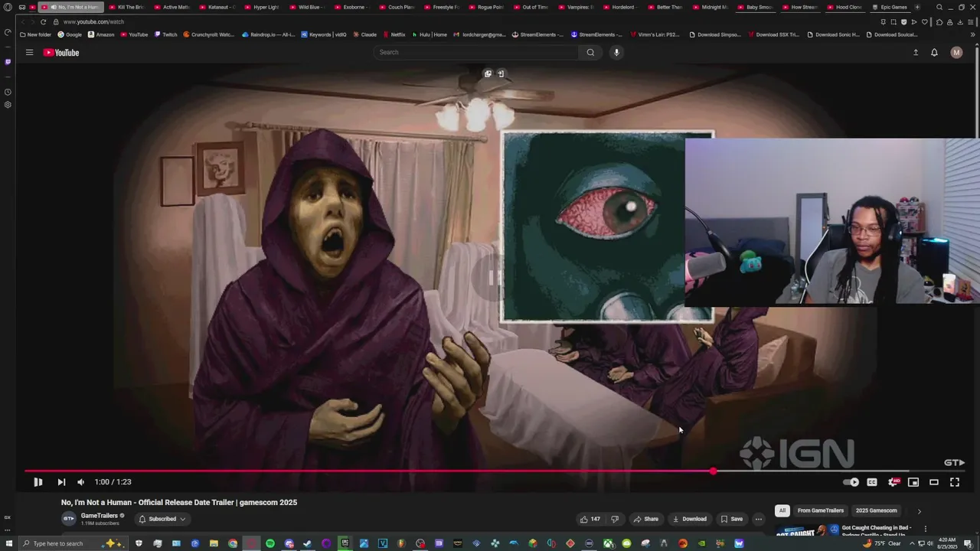Open the YouTube guide hamburger menu
This screenshot has height=551, width=980.
pos(29,52)
